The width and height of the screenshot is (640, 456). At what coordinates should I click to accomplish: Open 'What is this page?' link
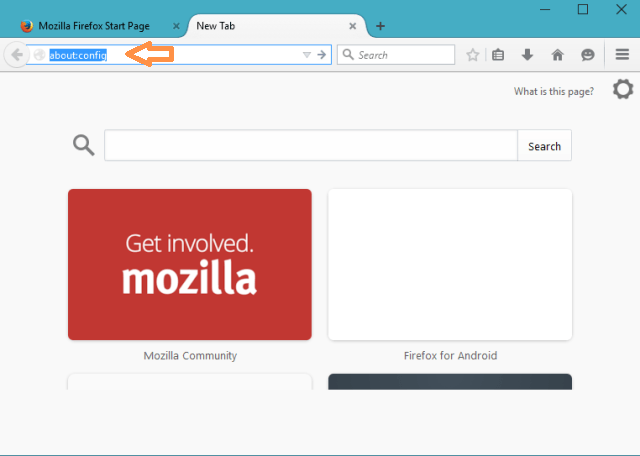(x=554, y=91)
